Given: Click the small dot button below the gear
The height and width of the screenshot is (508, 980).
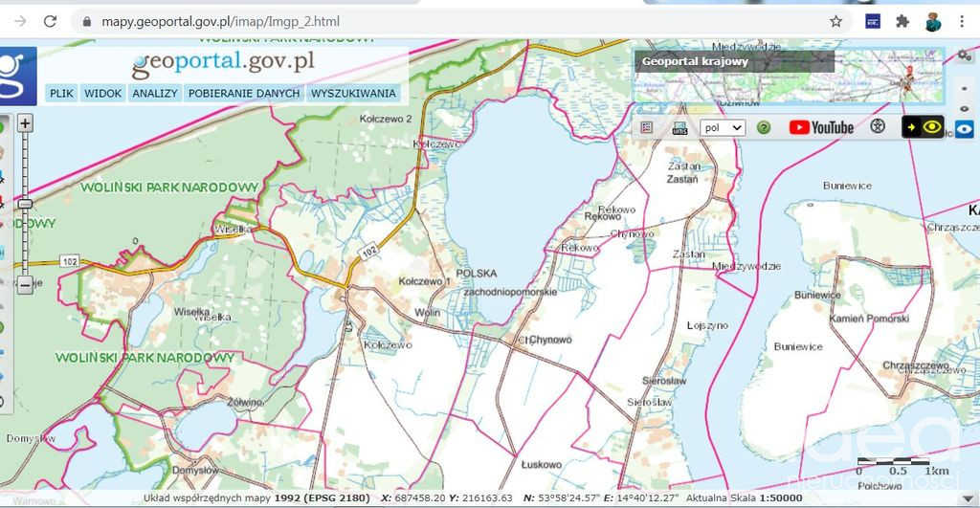Looking at the screenshot, I should pyautogui.click(x=965, y=89).
